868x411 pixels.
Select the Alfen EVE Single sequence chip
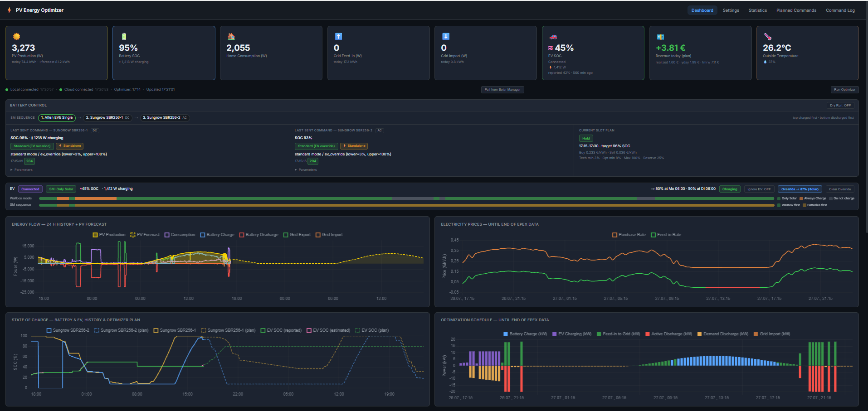(57, 117)
